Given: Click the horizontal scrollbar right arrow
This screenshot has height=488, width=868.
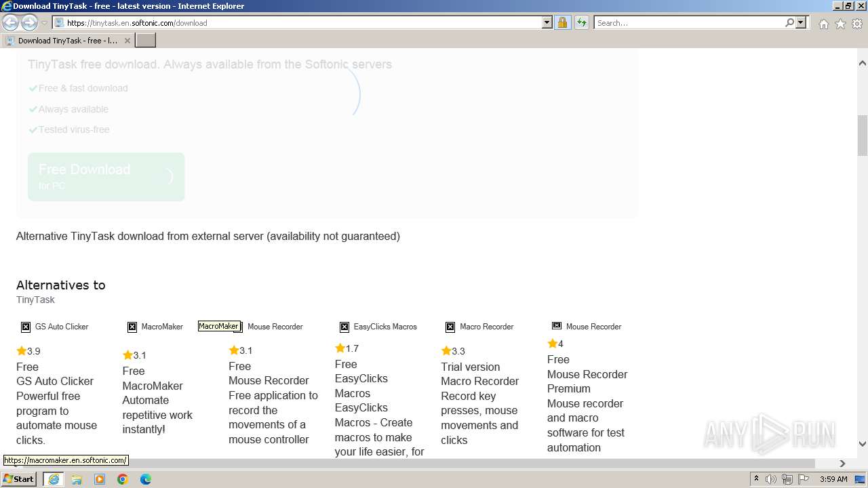Looking at the screenshot, I should pyautogui.click(x=842, y=464).
